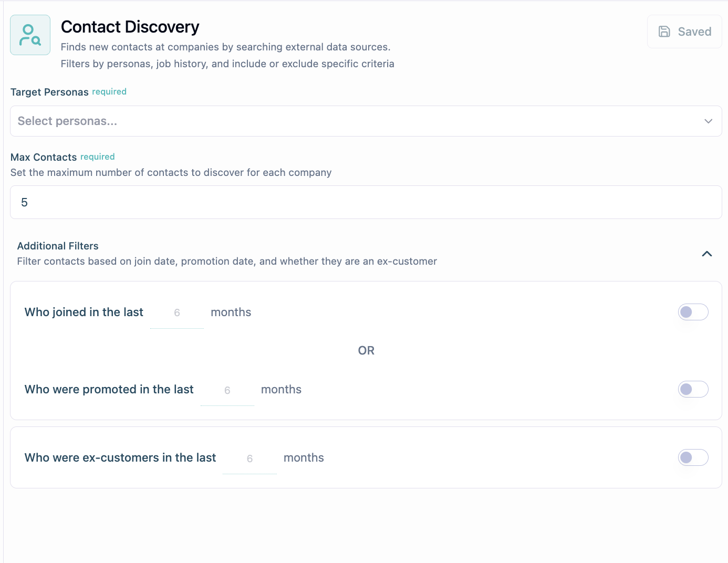Click the Target Personas field label
728x563 pixels.
point(49,92)
